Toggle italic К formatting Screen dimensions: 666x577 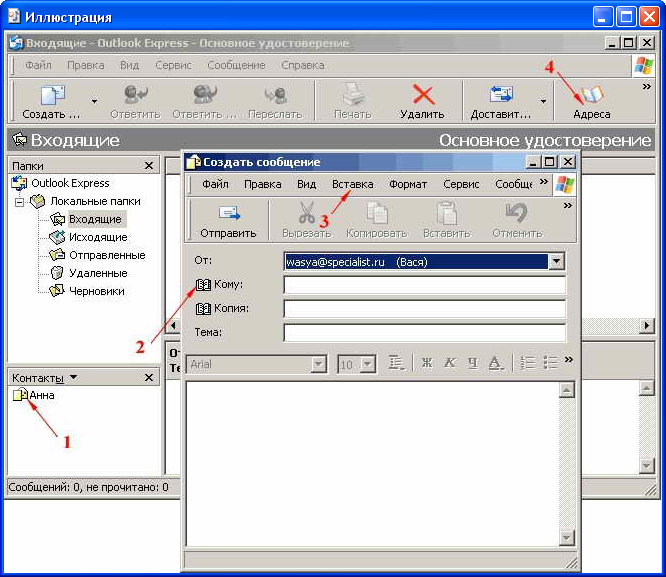(x=449, y=363)
